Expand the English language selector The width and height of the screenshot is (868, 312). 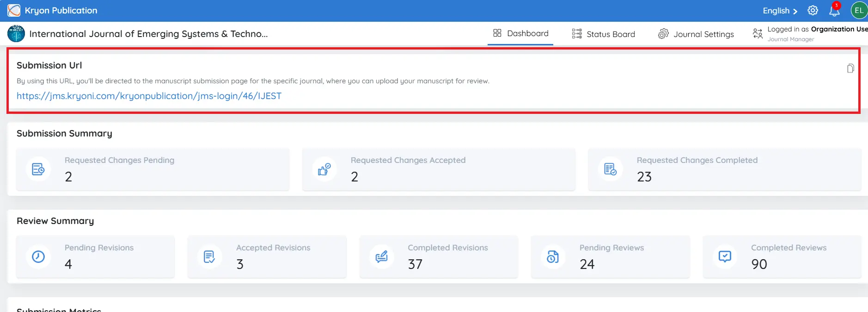click(x=780, y=11)
